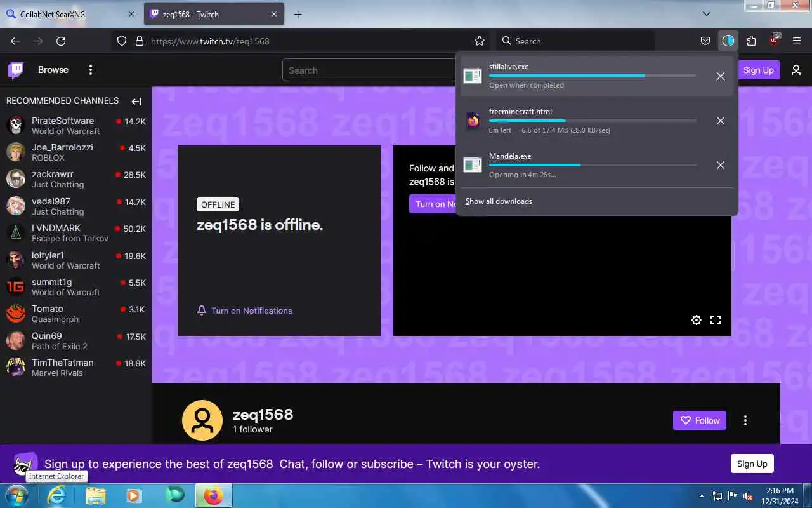812x508 pixels.
Task: Close the CollabNet SearXNG tab
Action: 132,14
